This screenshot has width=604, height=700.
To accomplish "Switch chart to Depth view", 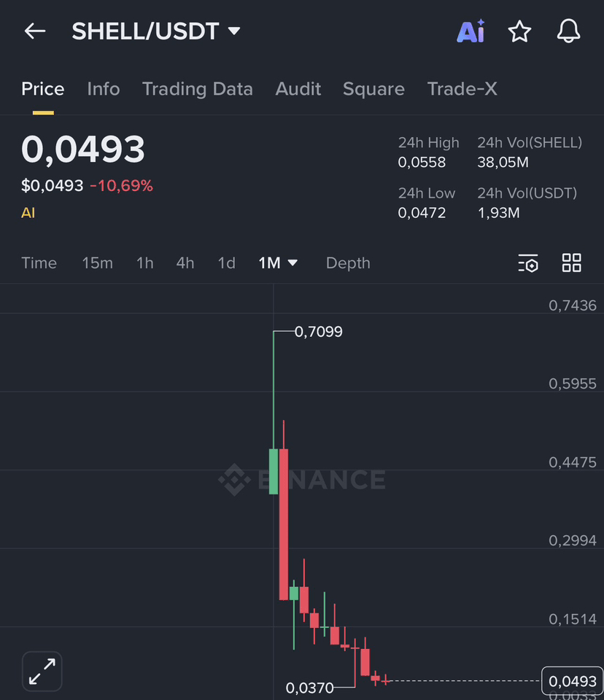I will click(348, 263).
